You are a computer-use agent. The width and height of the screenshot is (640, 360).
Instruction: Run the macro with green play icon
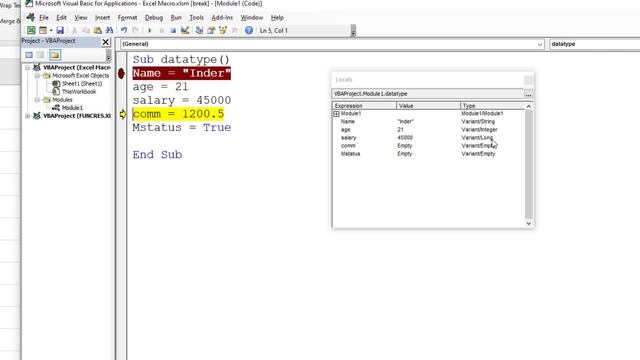point(150,30)
